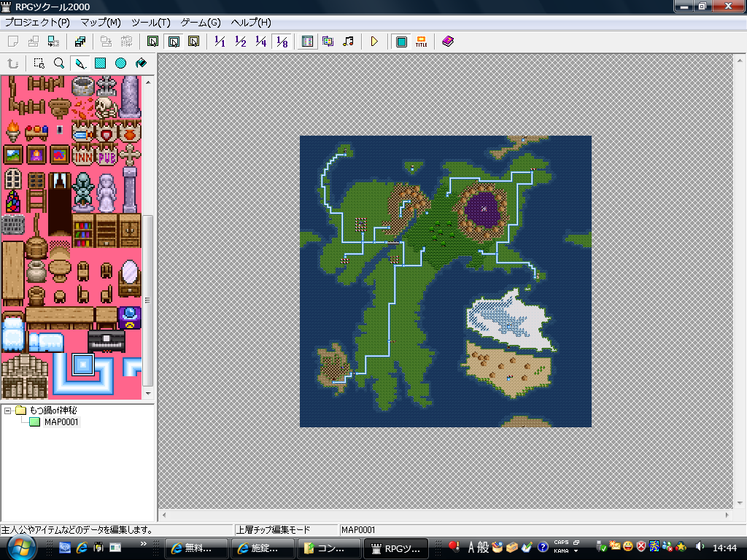Screen dimensions: 747x560
Task: Set map zoom to 1/4 scale
Action: (260, 42)
